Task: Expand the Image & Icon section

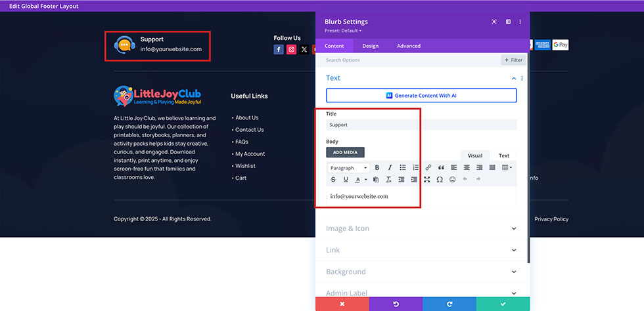Action: (x=421, y=228)
